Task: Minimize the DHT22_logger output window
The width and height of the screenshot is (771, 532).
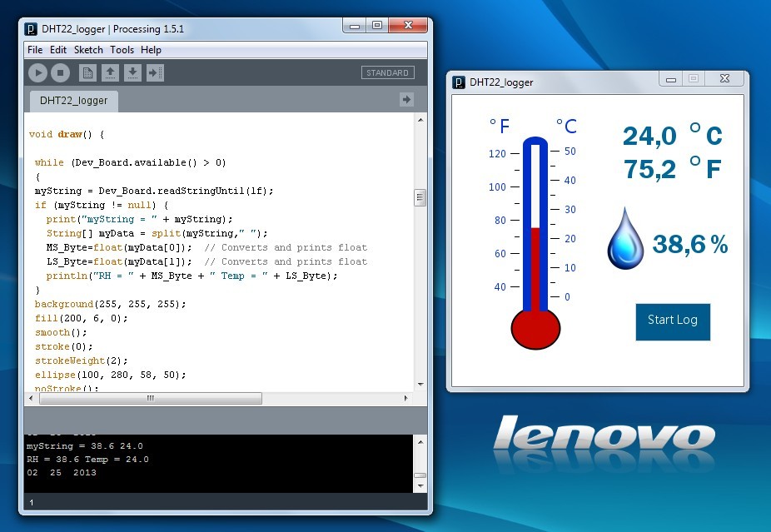Action: click(x=671, y=78)
